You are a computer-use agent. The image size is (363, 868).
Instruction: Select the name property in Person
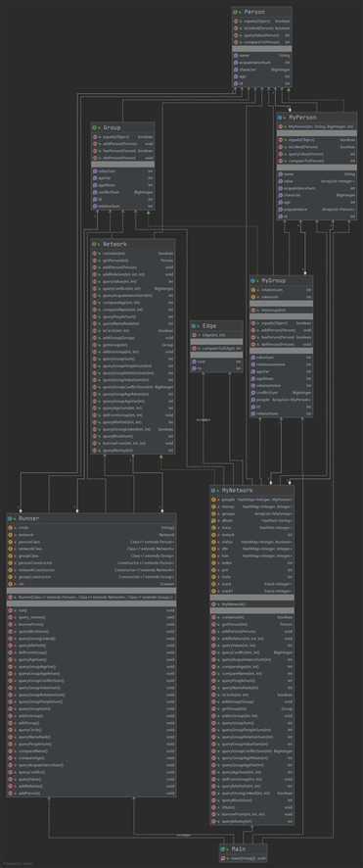click(262, 56)
